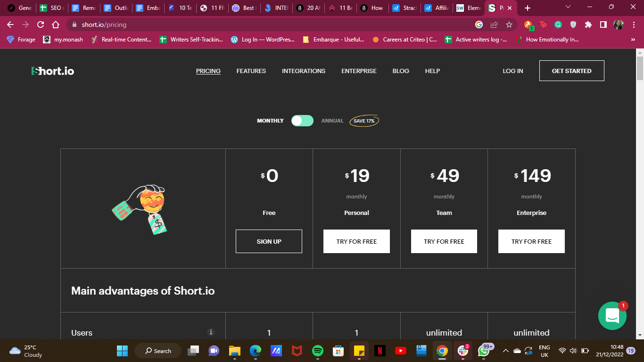Open Spotify from the taskbar
644x362 pixels.
318,351
